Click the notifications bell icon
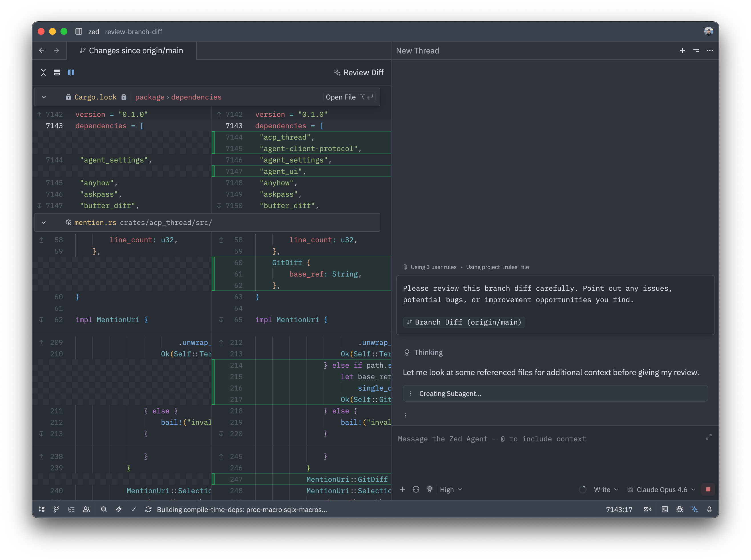 tap(709, 509)
